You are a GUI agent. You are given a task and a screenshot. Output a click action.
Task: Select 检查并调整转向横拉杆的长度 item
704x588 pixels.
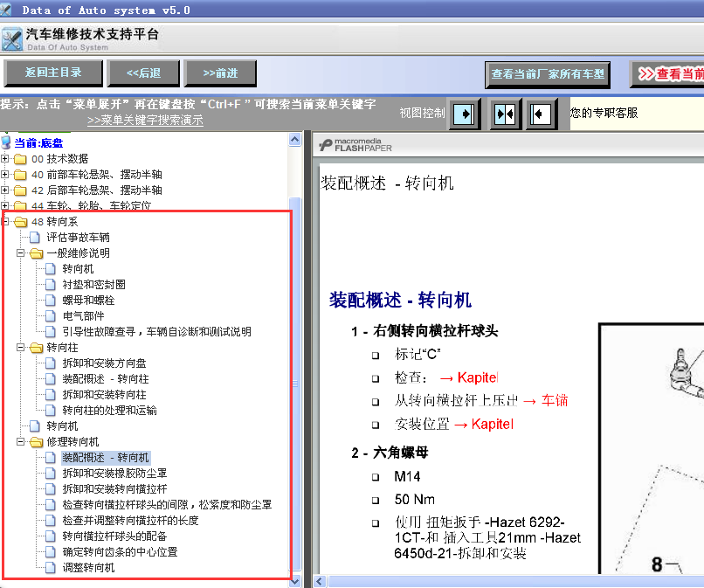(x=130, y=521)
